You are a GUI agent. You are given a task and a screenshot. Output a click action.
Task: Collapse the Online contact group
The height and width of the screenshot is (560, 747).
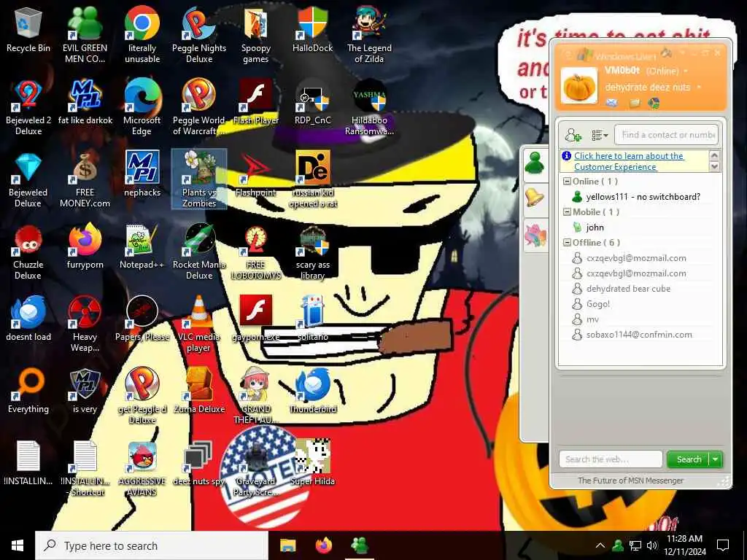(x=567, y=182)
